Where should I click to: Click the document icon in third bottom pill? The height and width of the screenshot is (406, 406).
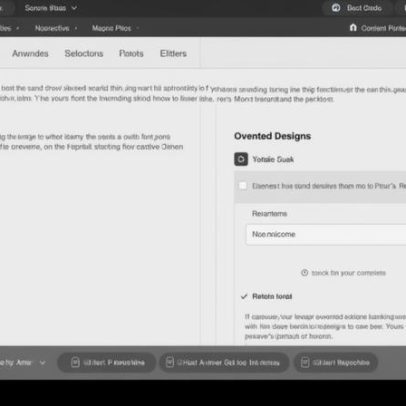tap(305, 362)
